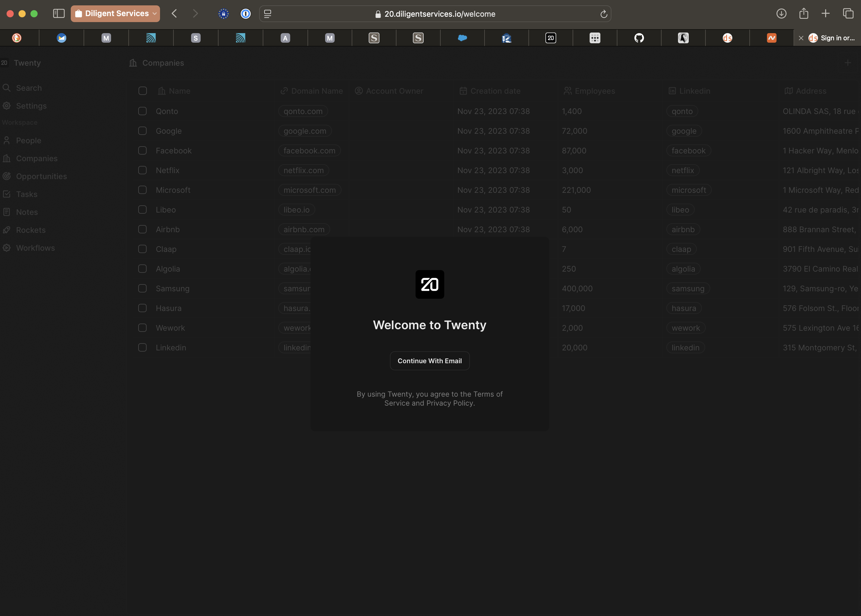Switch to the Salesforce cloud tab
Image resolution: width=861 pixels, height=616 pixels.
tap(462, 38)
